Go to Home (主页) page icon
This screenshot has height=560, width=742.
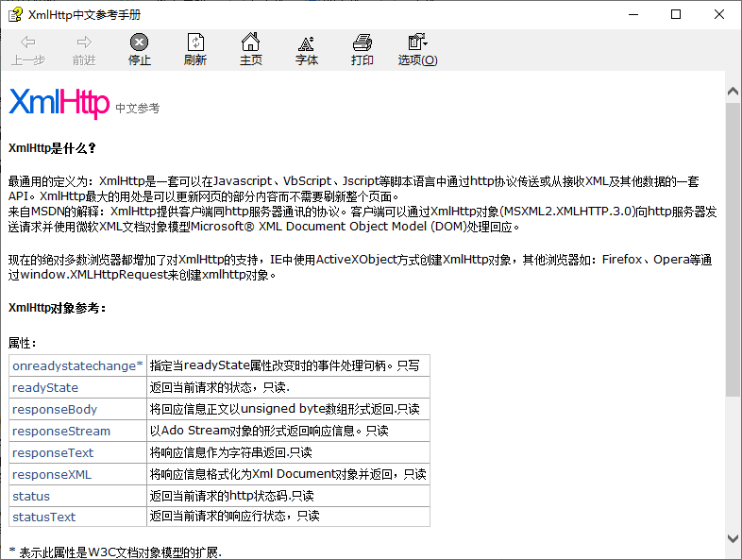250,43
